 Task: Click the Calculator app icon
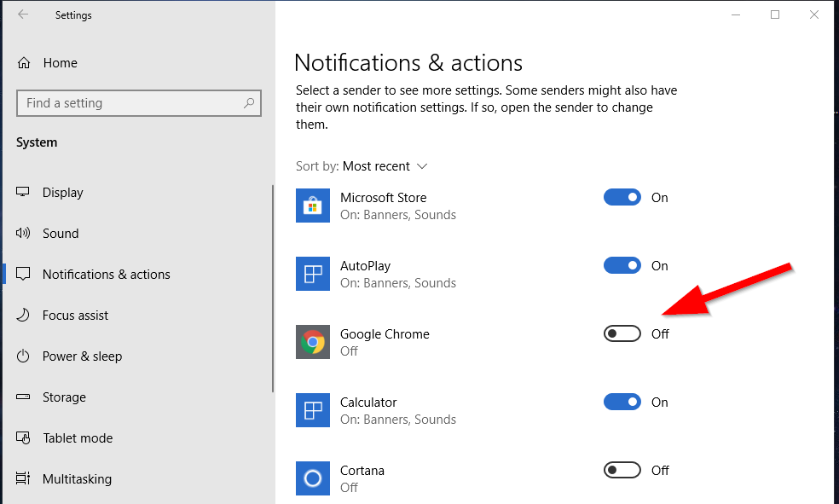point(313,410)
